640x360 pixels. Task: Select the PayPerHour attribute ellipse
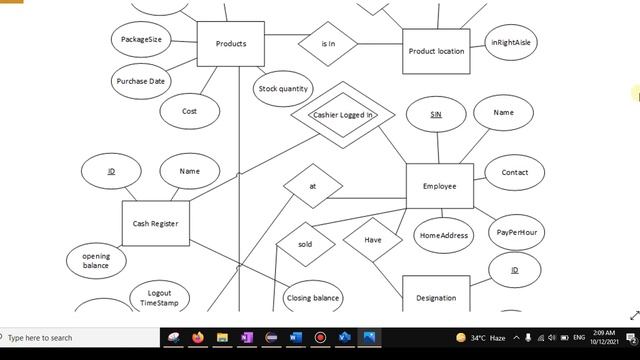[x=516, y=232]
